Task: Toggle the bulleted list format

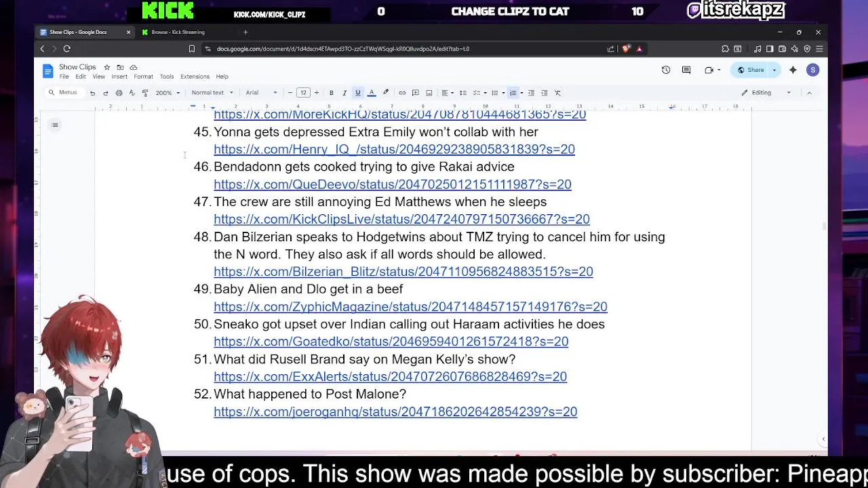Action: (x=494, y=93)
